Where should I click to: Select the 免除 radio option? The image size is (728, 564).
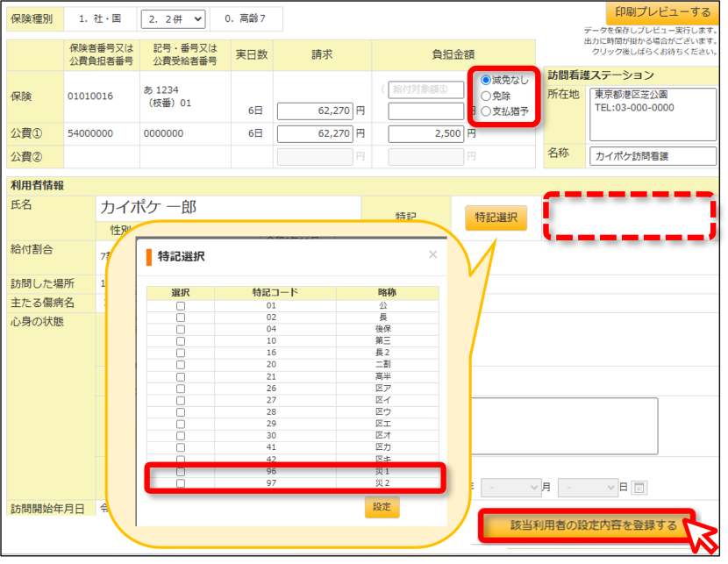486,96
